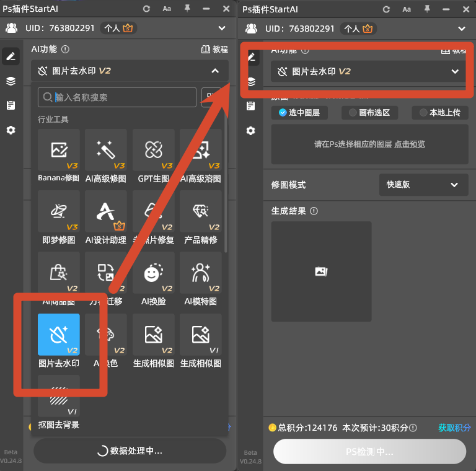Click user avatar in right window

252,29
